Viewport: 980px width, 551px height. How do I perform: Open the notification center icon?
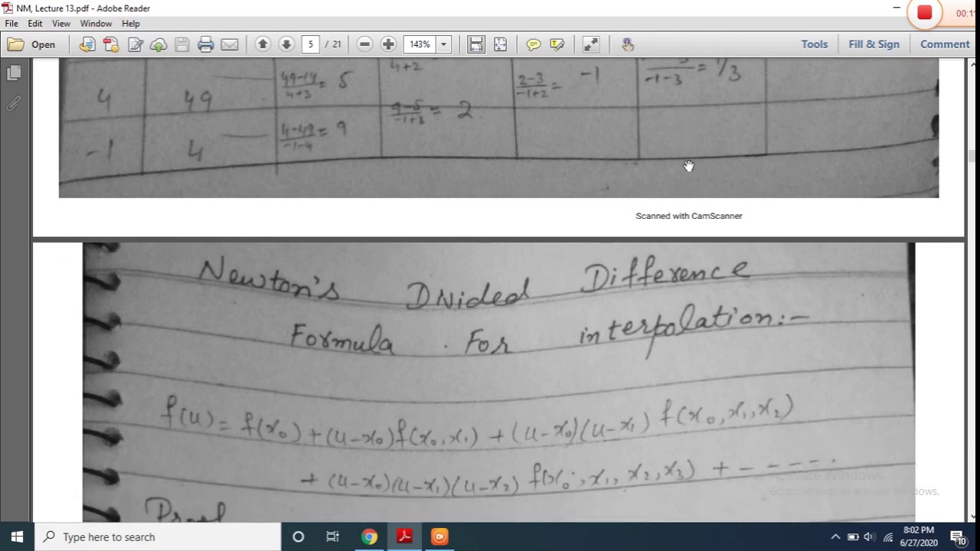click(x=958, y=537)
